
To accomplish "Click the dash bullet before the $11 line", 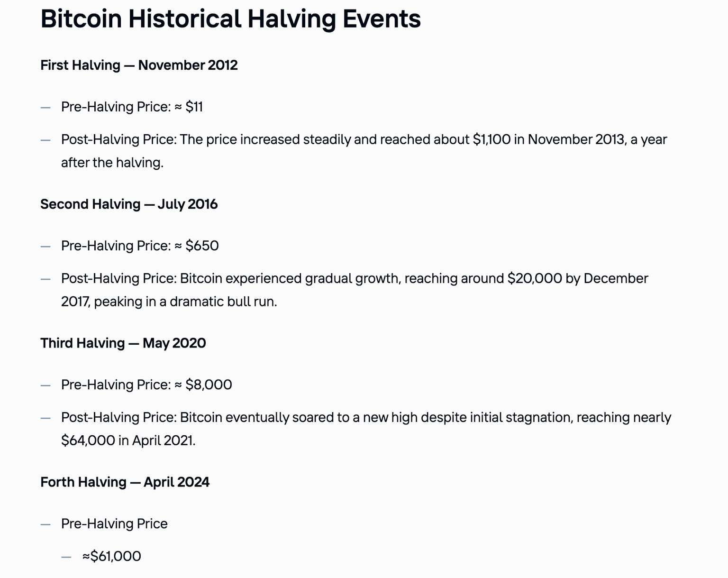I will click(45, 108).
